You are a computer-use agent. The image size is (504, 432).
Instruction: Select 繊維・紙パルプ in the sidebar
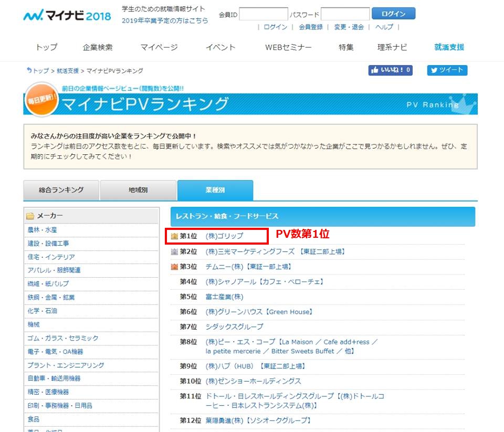point(48,283)
